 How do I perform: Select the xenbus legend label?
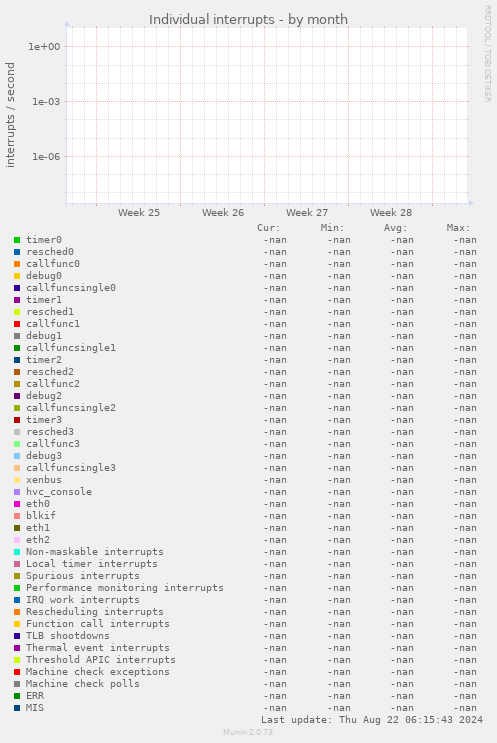[44, 480]
